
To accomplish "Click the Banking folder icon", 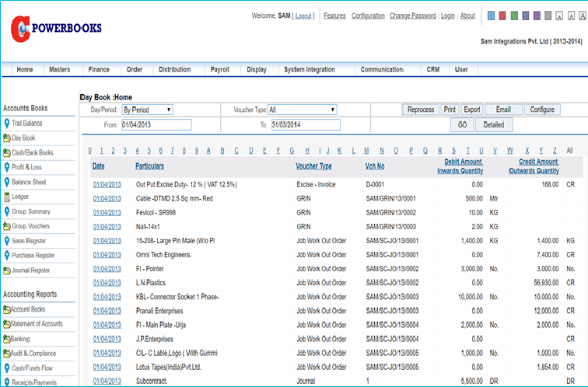I will tap(6, 339).
